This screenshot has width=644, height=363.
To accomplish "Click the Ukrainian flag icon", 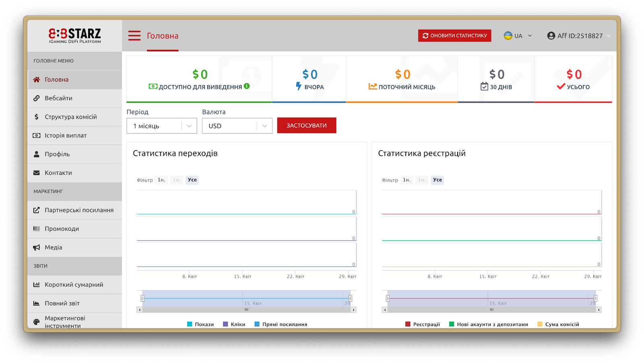I will (x=508, y=36).
